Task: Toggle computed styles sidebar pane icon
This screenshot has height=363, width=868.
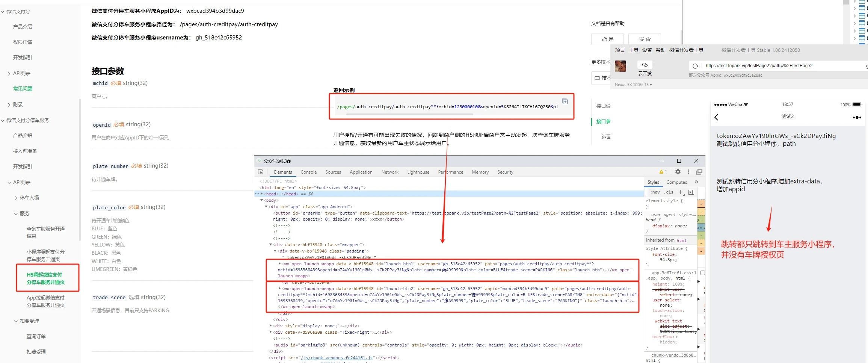Action: [691, 192]
